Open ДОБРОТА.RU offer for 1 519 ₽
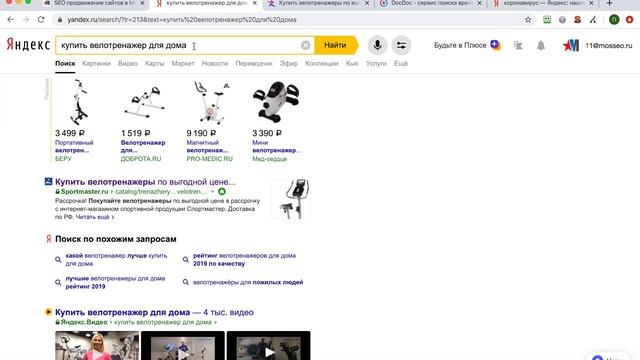This screenshot has width=640, height=360. point(143,147)
